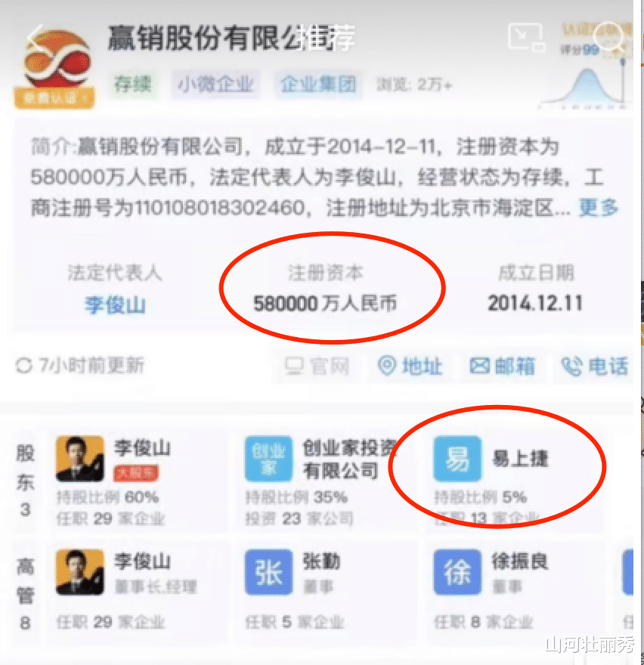Open the search magnifier icon
The image size is (644, 665).
click(x=609, y=36)
